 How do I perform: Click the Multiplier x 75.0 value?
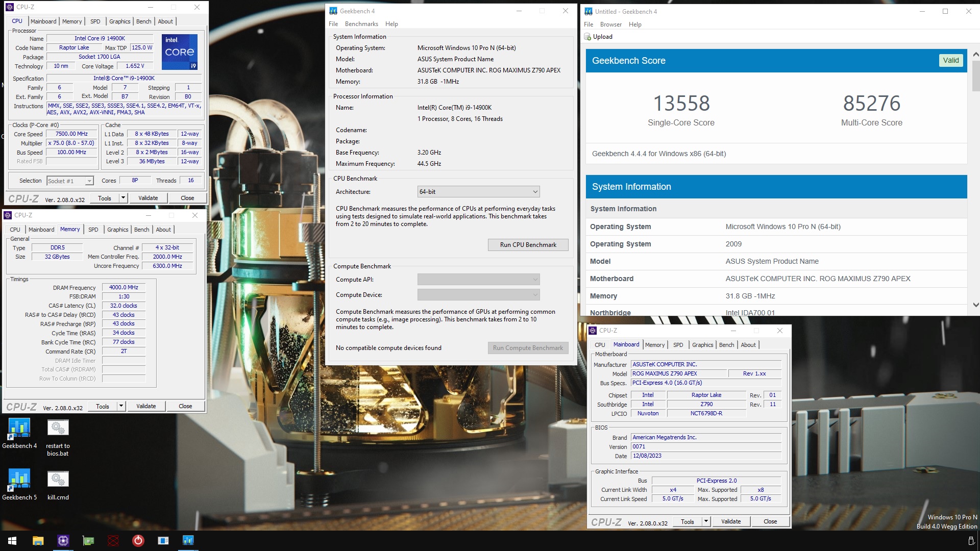(71, 143)
